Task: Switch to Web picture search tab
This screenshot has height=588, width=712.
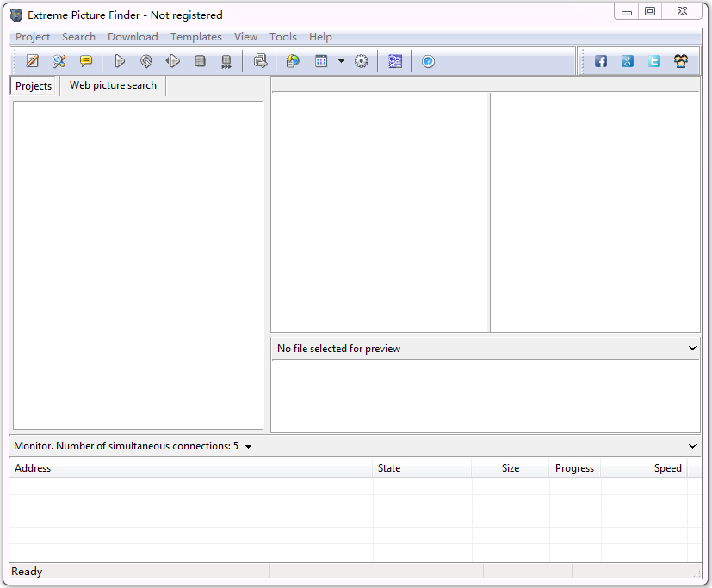Action: click(113, 85)
